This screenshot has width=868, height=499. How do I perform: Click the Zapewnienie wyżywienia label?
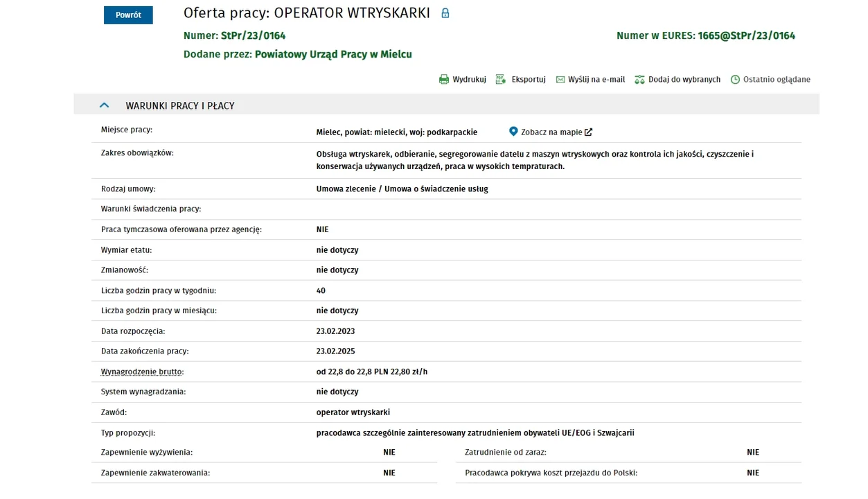[147, 452]
